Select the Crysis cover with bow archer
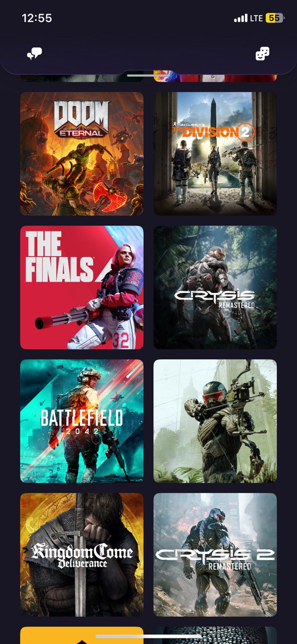 point(215,421)
